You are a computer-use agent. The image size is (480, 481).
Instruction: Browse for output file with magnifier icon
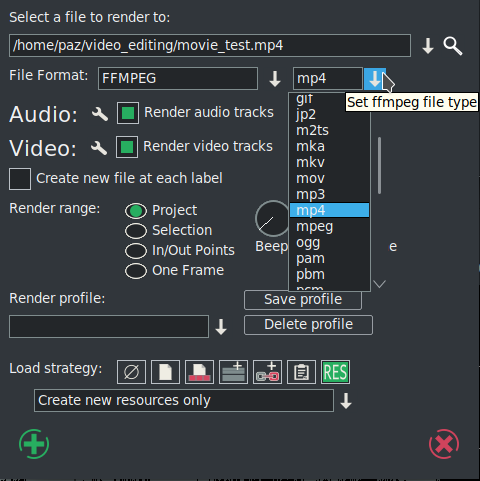pyautogui.click(x=453, y=46)
